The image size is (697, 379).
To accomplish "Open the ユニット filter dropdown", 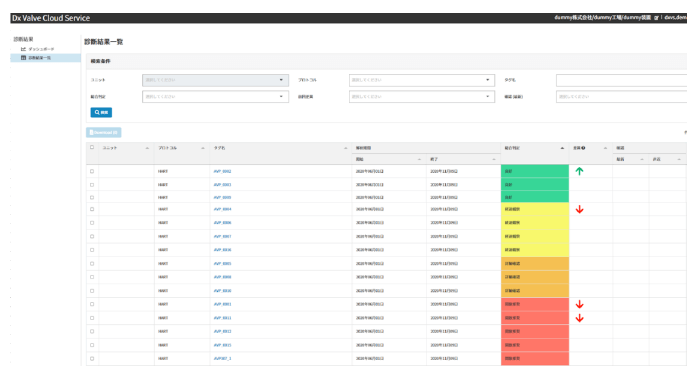I will tap(215, 80).
